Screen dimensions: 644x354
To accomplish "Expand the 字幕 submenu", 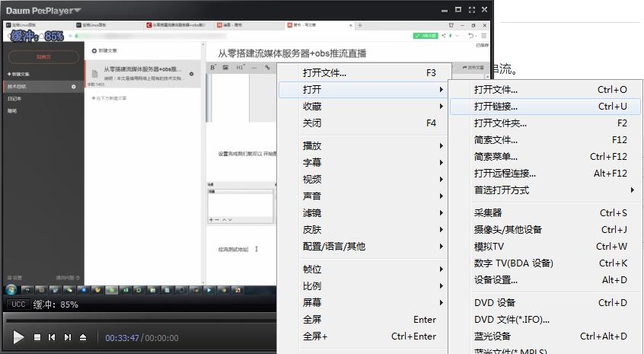I will coord(363,163).
